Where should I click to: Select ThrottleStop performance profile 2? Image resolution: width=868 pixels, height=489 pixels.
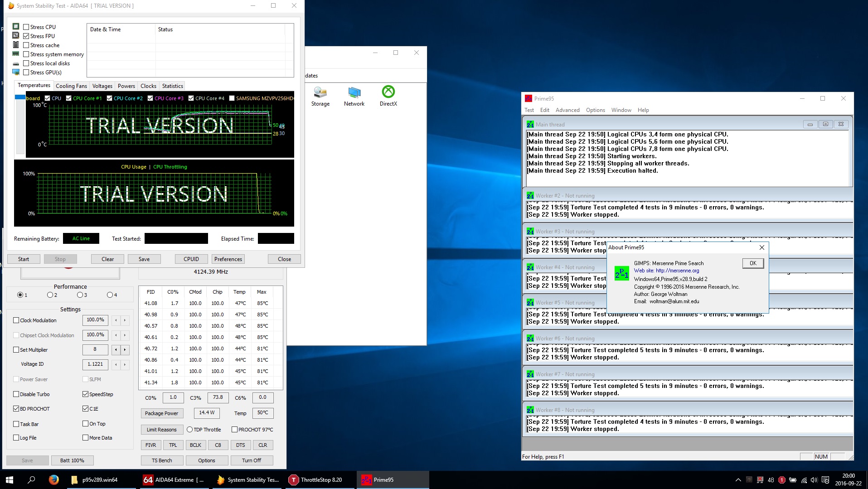click(x=50, y=295)
